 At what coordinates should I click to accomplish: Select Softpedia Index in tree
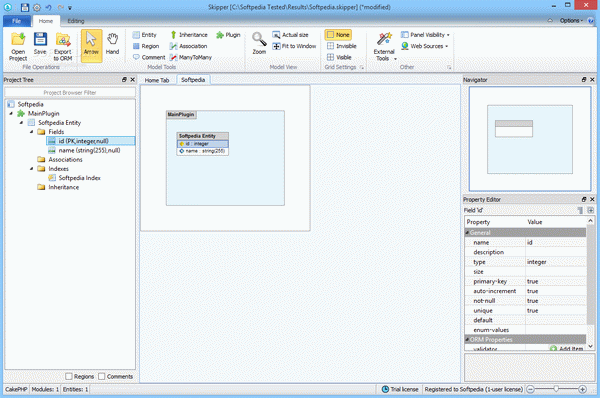click(x=79, y=178)
